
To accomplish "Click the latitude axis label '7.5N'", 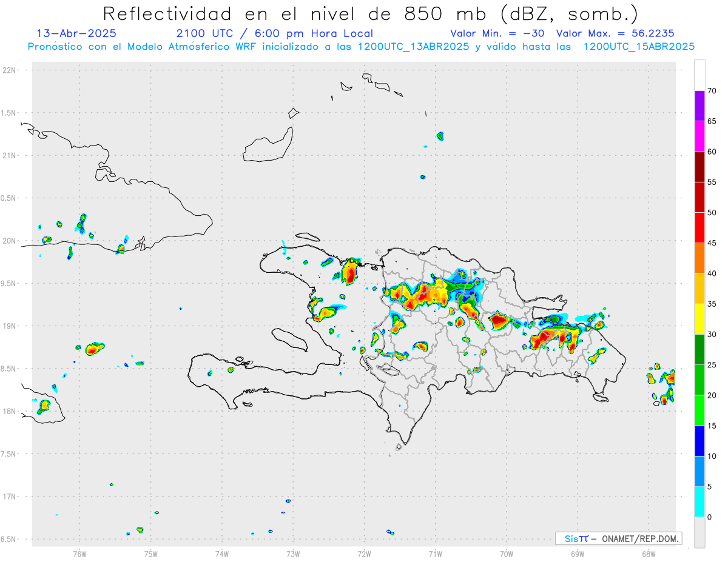I will coord(9,454).
